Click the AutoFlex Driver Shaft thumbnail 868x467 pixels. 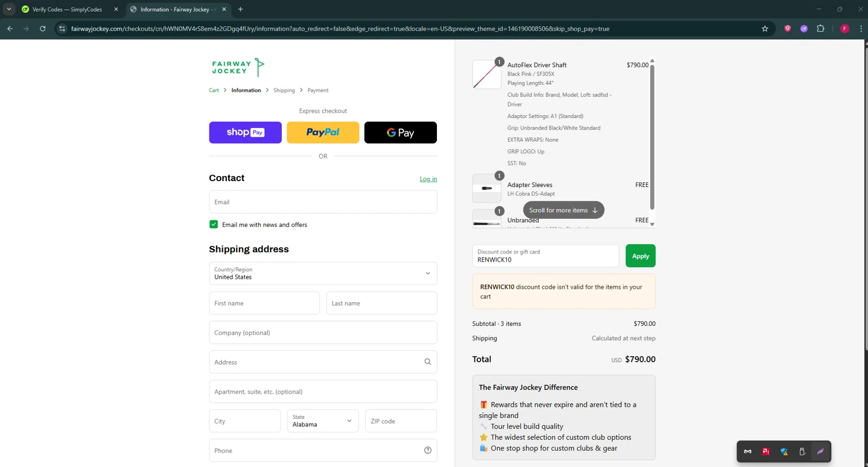click(x=487, y=74)
